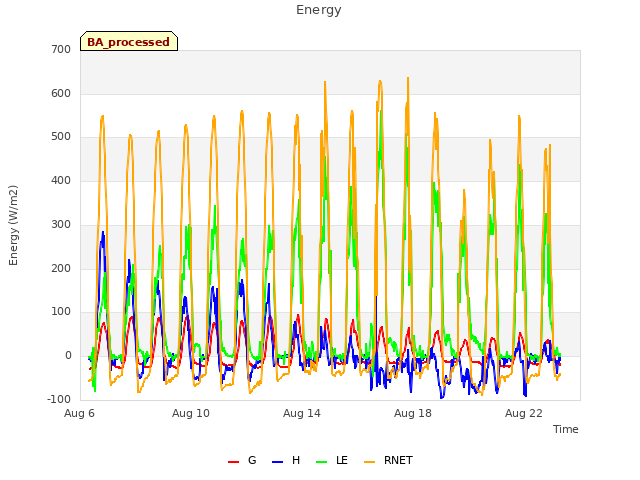Viewport: 640px width, 480px height.
Task: Click the green LE legend color marker
Action: (x=322, y=462)
